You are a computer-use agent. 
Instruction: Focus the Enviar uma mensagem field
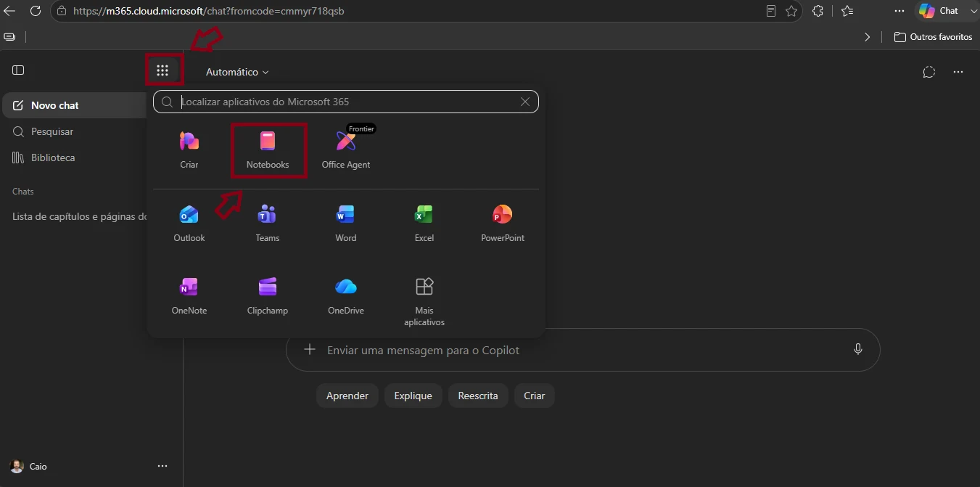click(x=583, y=350)
